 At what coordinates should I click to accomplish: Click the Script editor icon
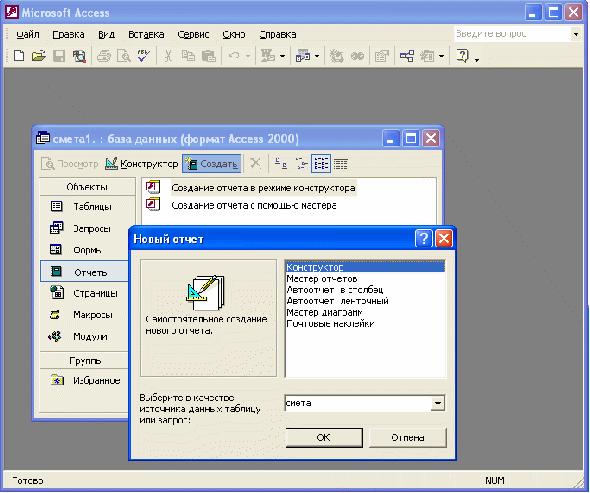[x=357, y=56]
